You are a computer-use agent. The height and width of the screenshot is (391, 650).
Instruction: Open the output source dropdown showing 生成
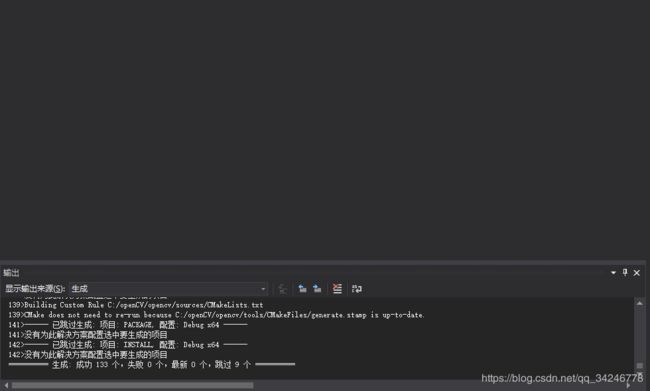[x=168, y=289]
